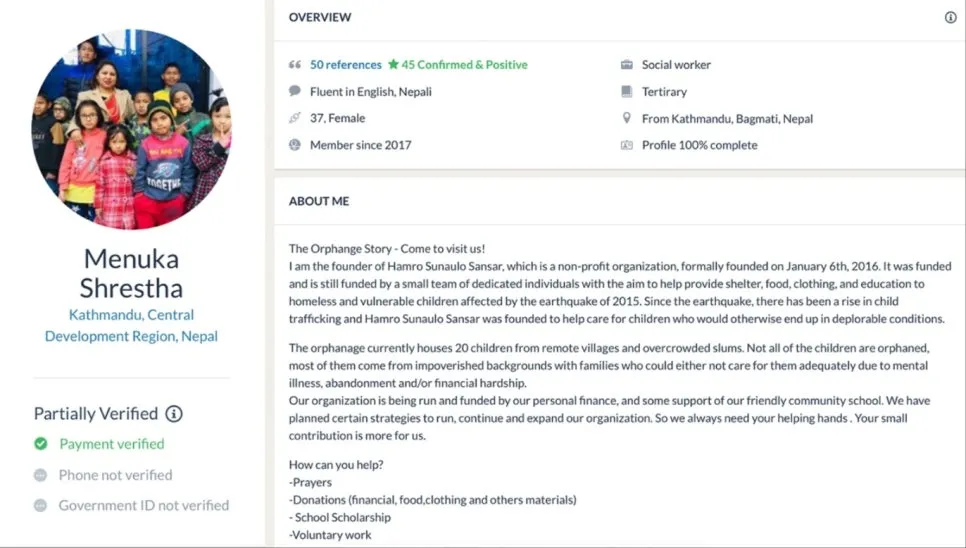The width and height of the screenshot is (966, 548).
Task: Click the location pin icon
Action: pos(627,118)
